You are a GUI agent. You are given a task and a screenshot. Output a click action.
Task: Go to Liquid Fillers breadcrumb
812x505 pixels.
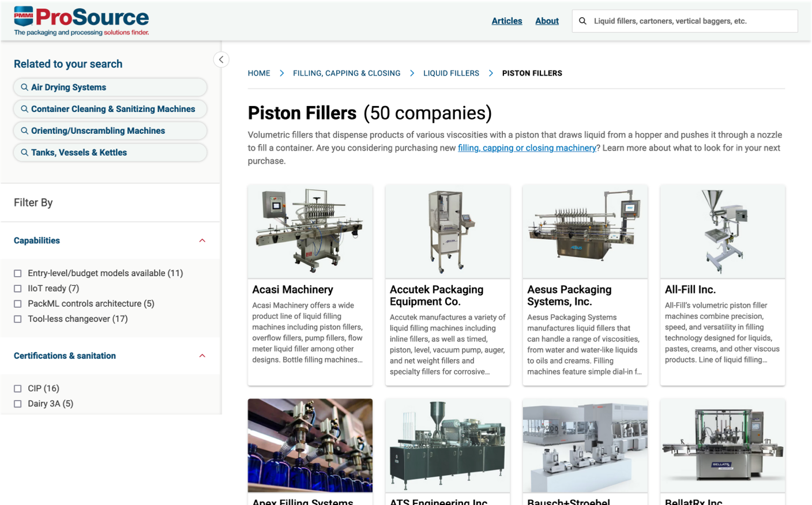(x=451, y=73)
